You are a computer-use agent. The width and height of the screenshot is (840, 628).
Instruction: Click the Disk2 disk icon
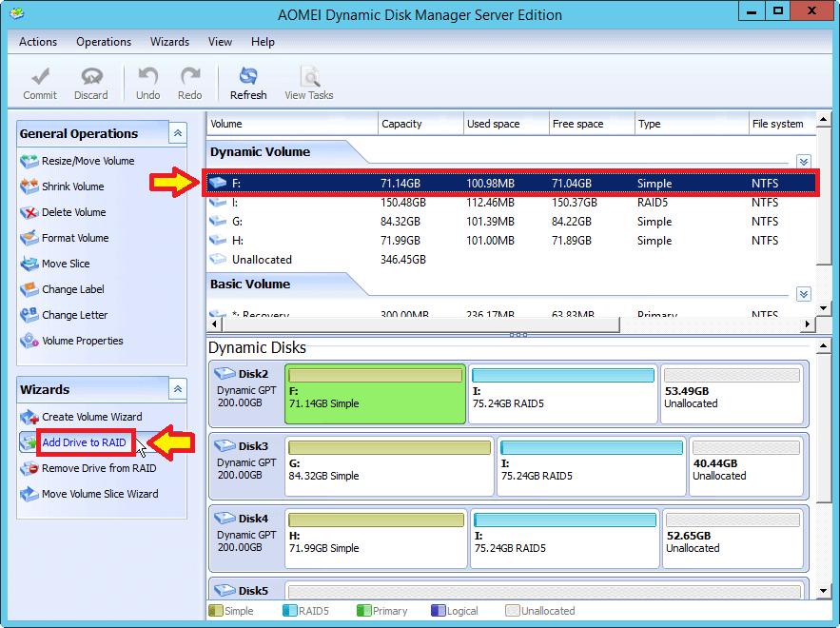pyautogui.click(x=225, y=374)
